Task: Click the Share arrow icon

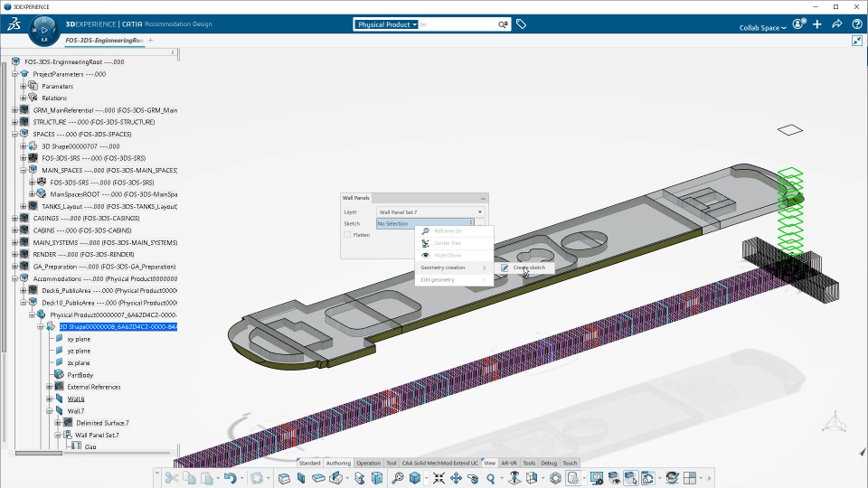Action: (x=837, y=23)
